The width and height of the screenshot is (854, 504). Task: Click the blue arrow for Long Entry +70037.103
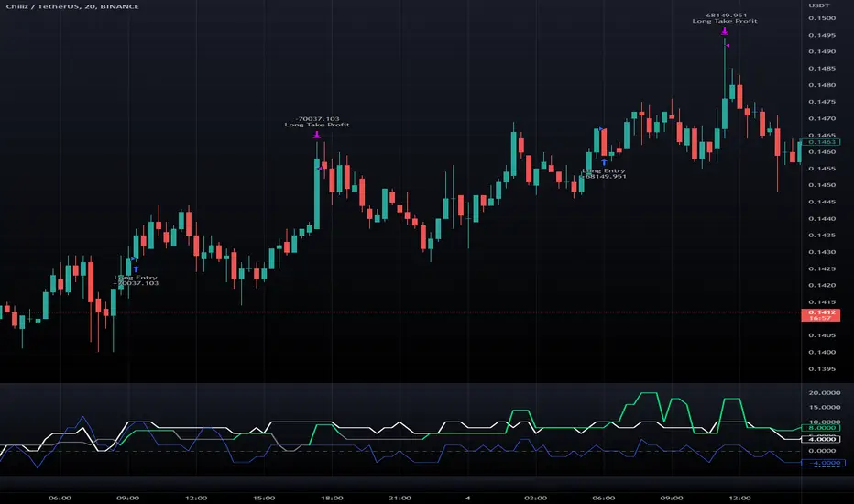[x=136, y=269]
